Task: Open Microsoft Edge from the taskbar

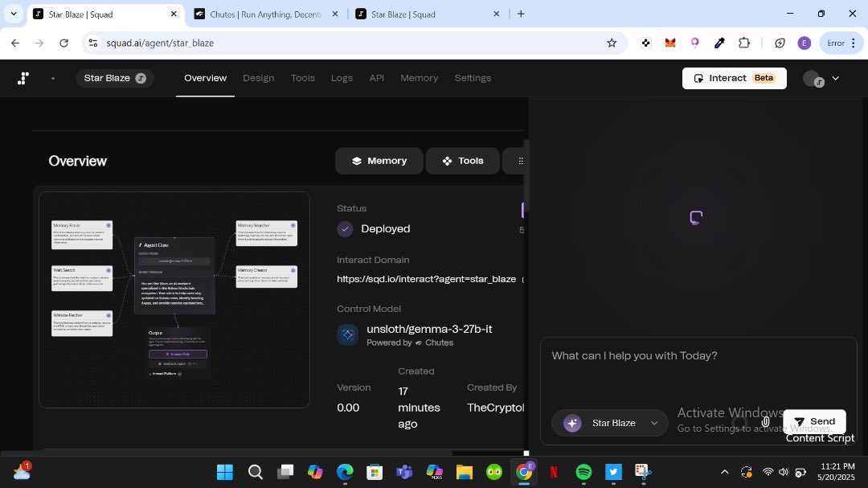Action: 345,472
